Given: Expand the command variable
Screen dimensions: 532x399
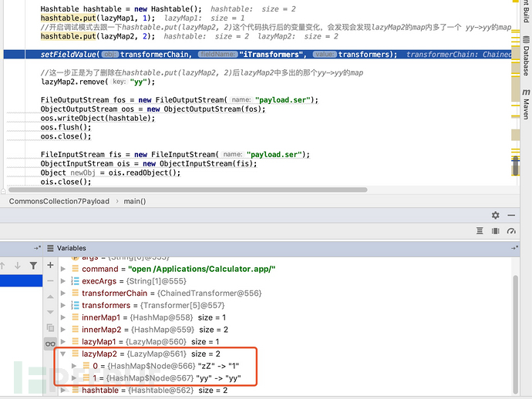Looking at the screenshot, I should pos(63,269).
